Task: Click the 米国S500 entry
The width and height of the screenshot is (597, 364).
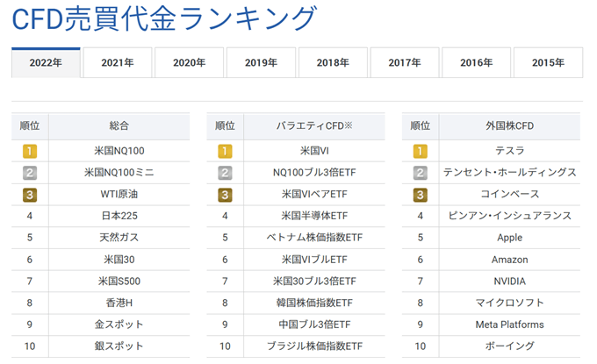Action: point(119,282)
